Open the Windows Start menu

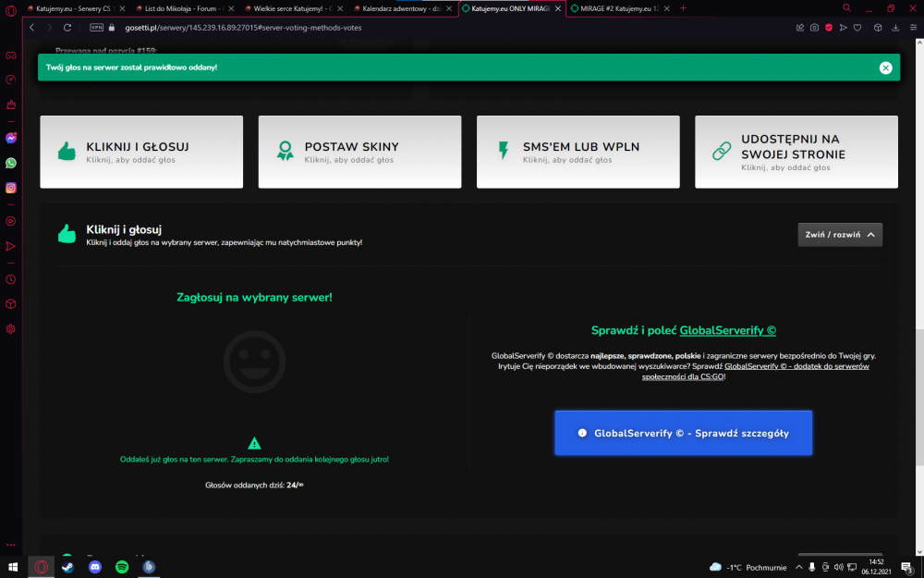coord(12,567)
